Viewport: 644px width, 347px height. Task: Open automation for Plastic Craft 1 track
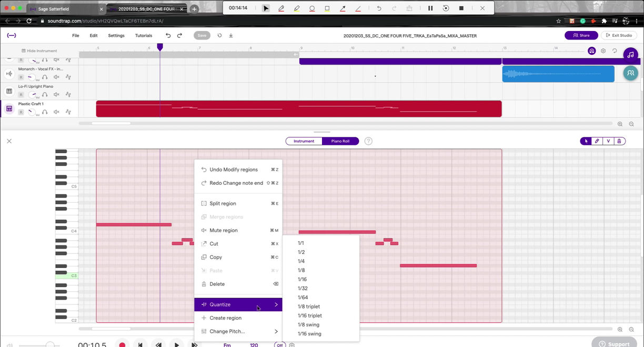click(68, 112)
